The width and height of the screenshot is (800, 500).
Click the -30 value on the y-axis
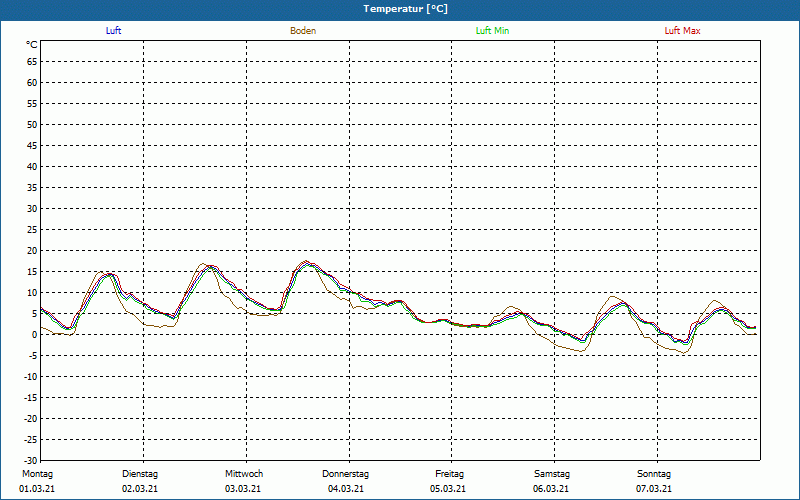[31, 460]
